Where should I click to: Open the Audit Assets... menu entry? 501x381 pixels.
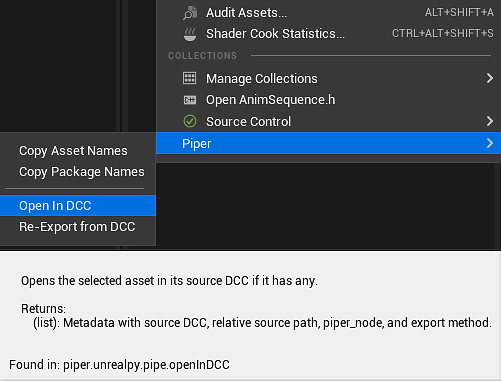[x=328, y=13]
